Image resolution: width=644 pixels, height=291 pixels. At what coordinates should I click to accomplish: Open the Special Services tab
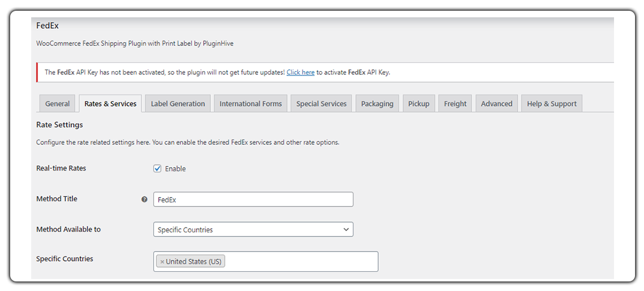321,104
